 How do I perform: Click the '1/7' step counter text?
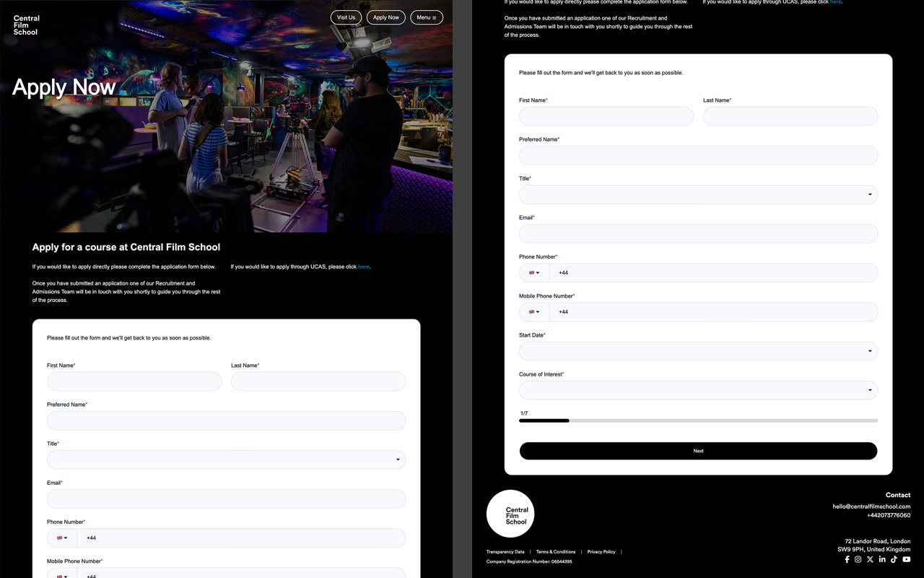point(524,413)
